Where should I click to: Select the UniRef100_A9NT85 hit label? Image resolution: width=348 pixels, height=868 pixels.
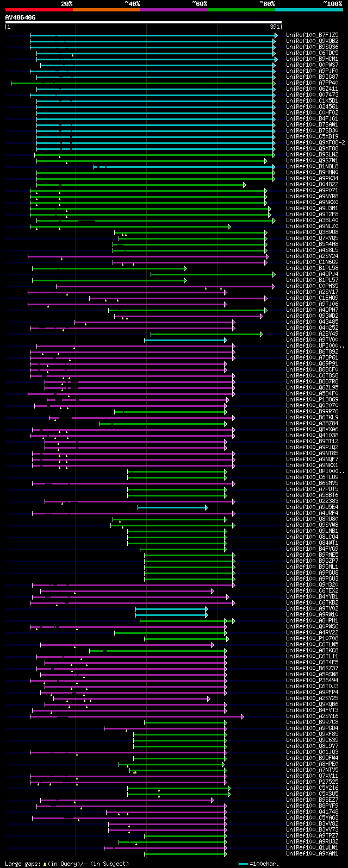coord(312,453)
